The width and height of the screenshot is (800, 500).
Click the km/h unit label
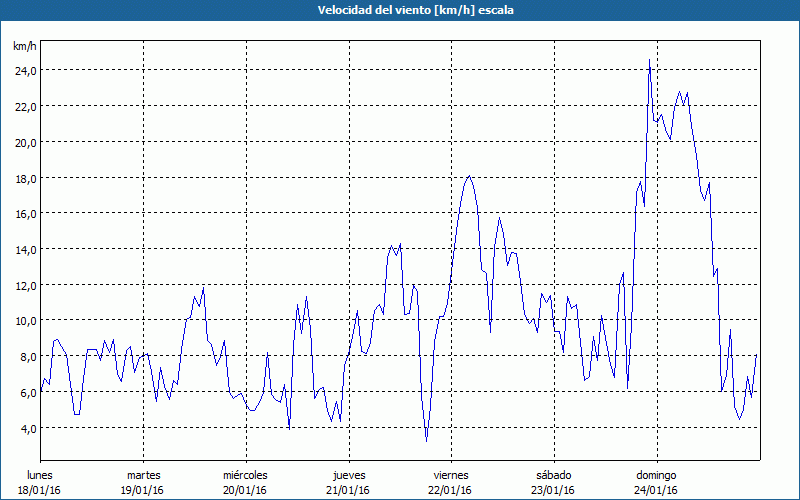pos(24,47)
